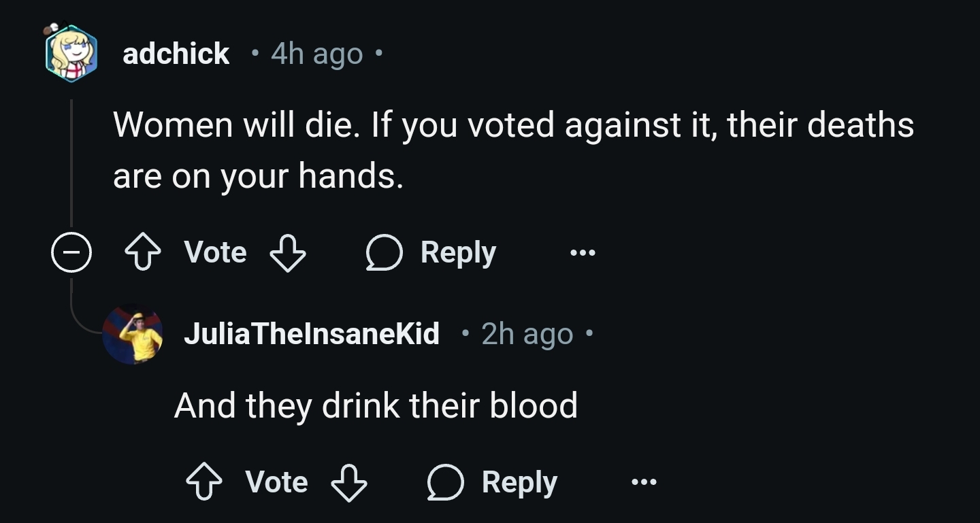Collapse adchick's comment thread with minus button
The image size is (980, 523).
71,253
